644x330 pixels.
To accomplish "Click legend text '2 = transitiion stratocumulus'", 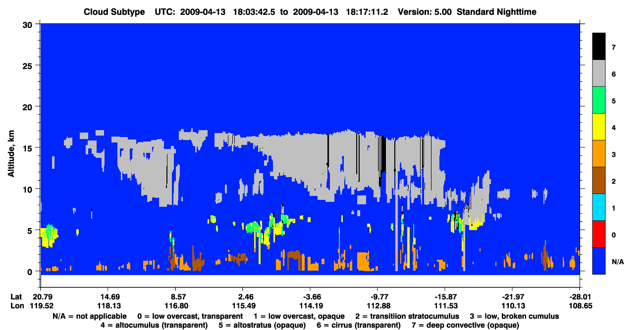I will pos(407,316).
